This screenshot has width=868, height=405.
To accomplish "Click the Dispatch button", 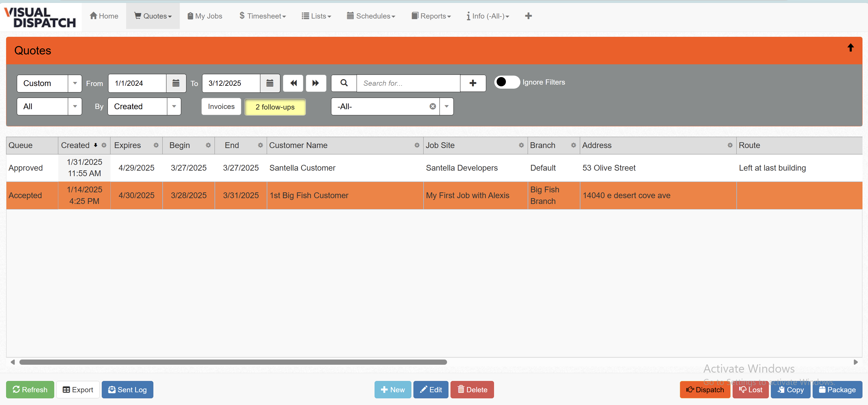I will coord(705,390).
